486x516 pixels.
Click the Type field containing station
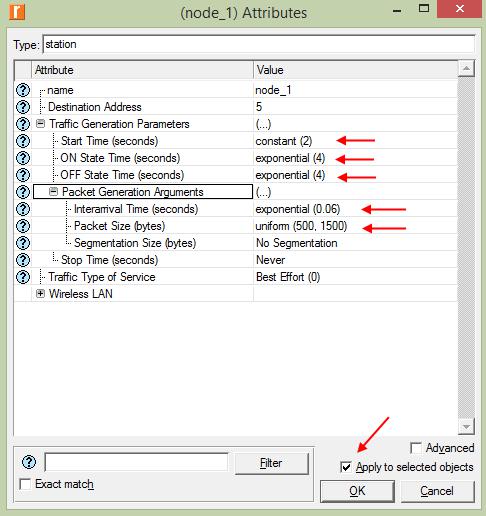(259, 44)
